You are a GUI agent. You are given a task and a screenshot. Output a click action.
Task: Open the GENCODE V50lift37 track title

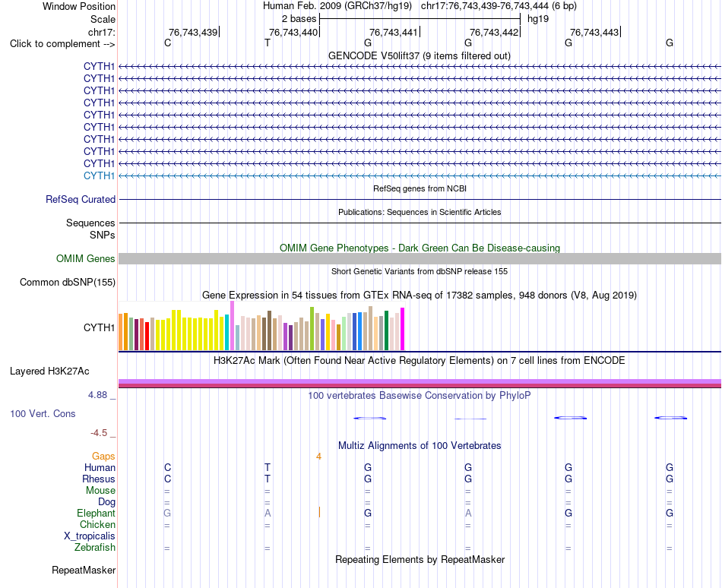[x=419, y=55]
